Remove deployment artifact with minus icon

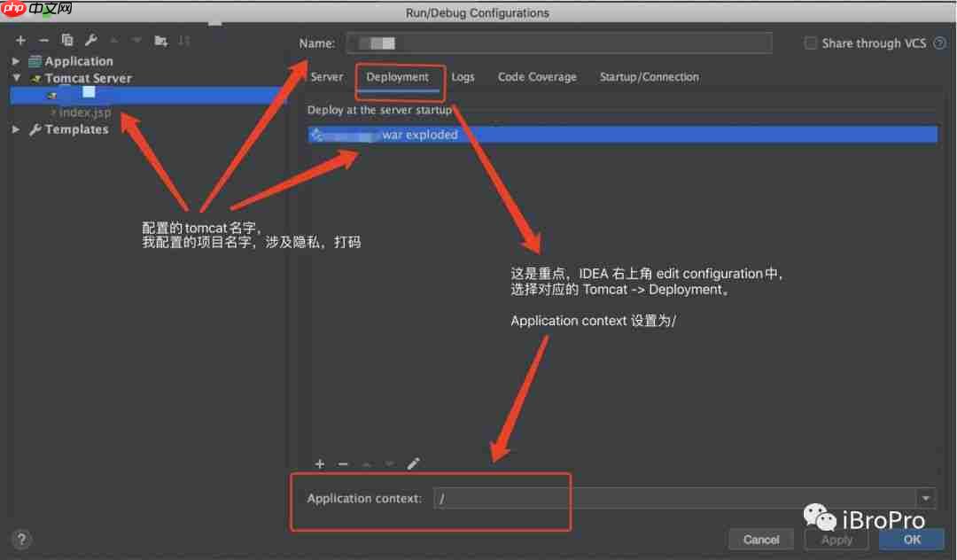(x=343, y=463)
